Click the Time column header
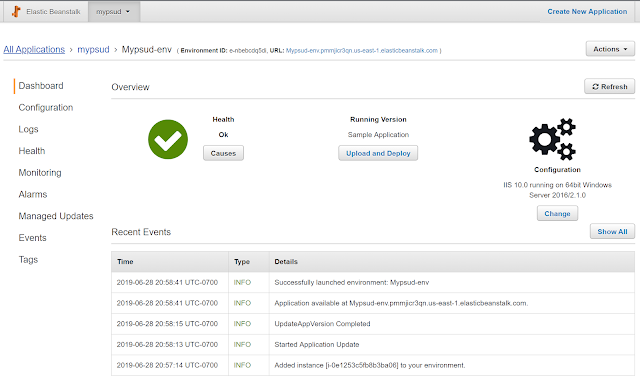 click(169, 262)
